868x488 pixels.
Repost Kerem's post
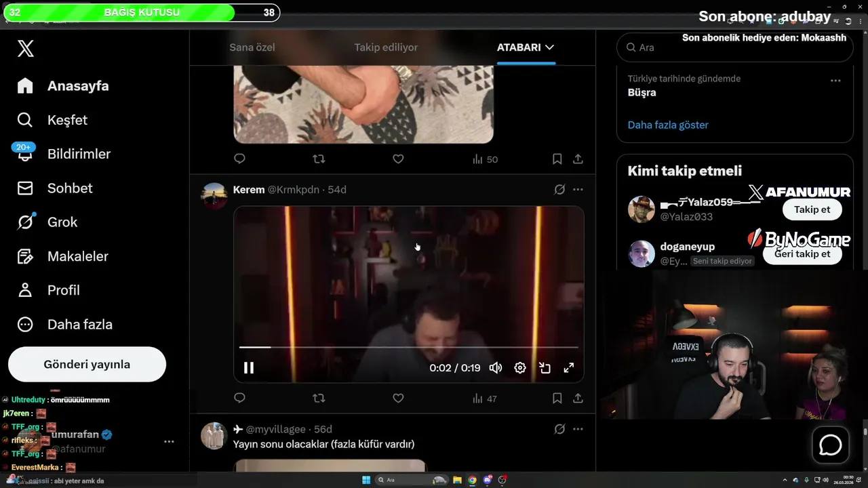tap(319, 398)
